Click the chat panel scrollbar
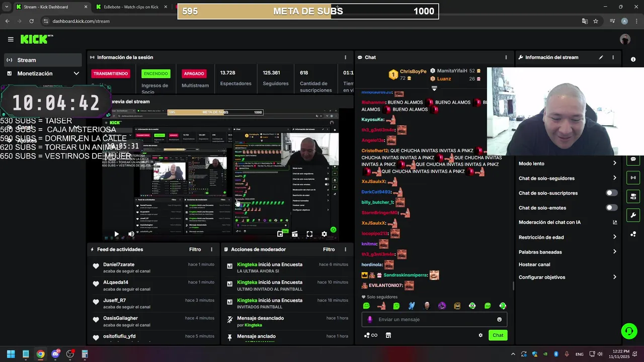 (x=513, y=286)
